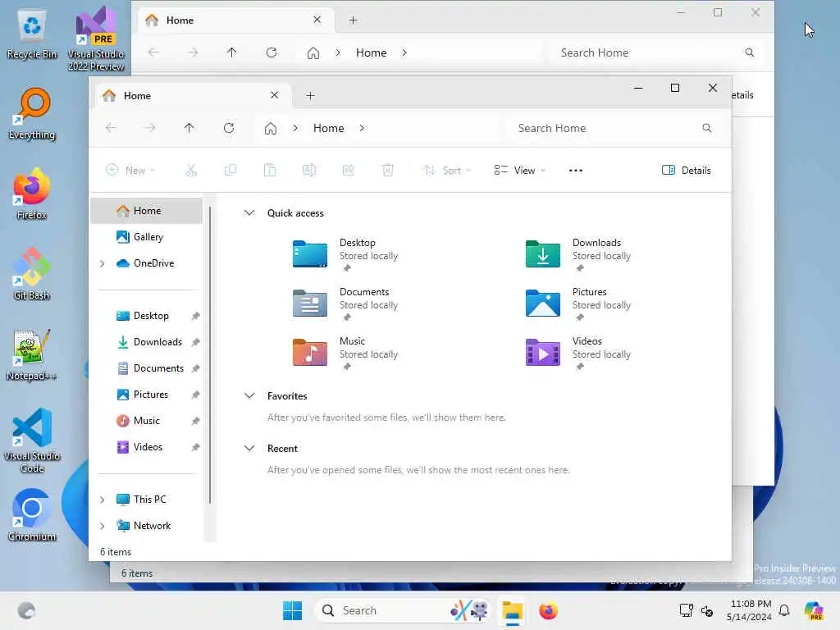Click search magnifier in front Search Home box
Screen dimensions: 840x630
coord(706,128)
